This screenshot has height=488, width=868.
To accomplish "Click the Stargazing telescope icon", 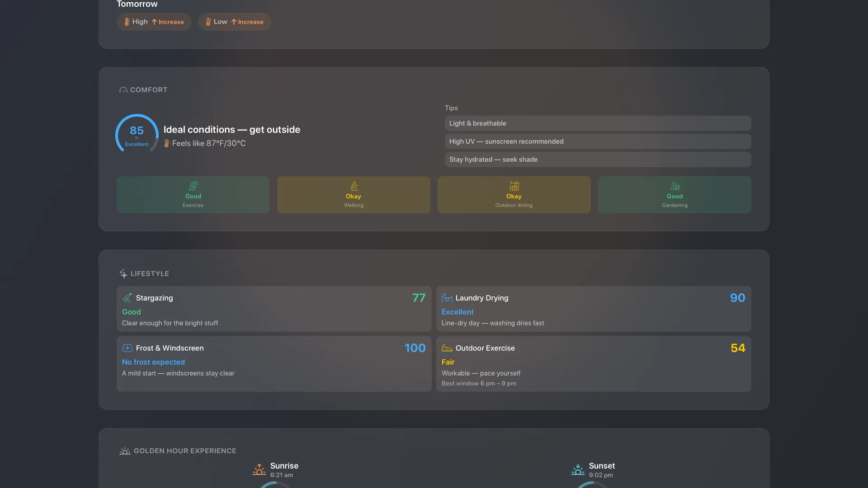I will click(x=127, y=298).
